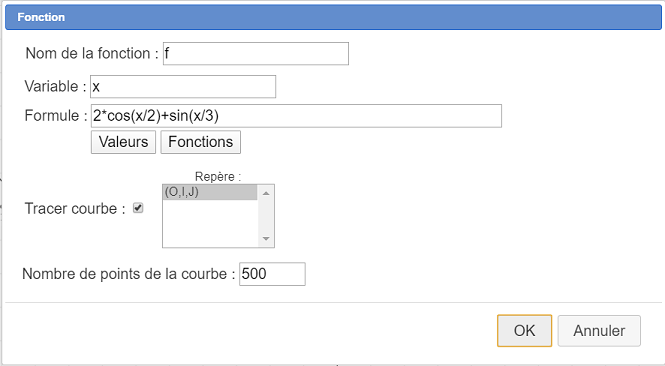
Task: Click the Tracer courbe label
Action: pyautogui.click(x=75, y=209)
